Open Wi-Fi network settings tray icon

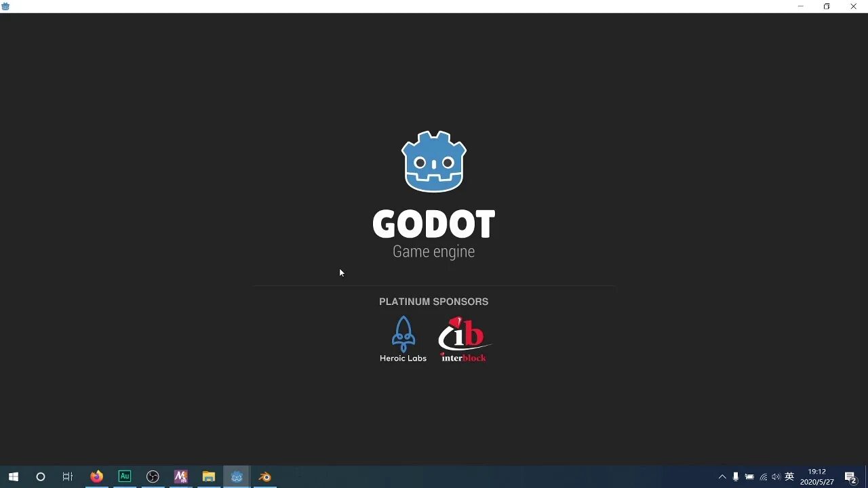(763, 477)
